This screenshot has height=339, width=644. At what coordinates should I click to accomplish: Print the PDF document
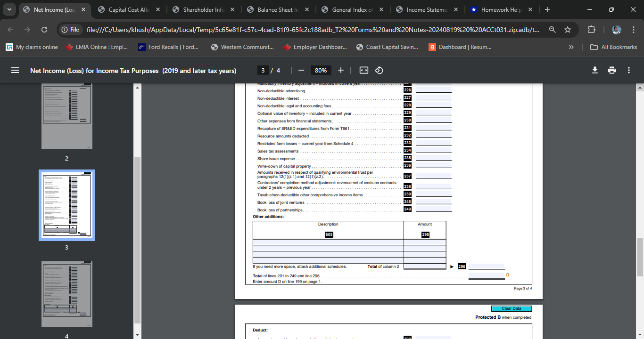pyautogui.click(x=611, y=70)
